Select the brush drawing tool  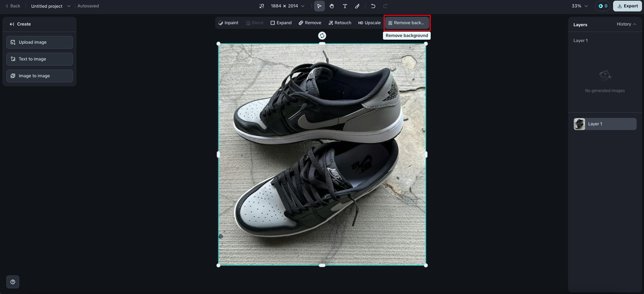[x=357, y=6]
